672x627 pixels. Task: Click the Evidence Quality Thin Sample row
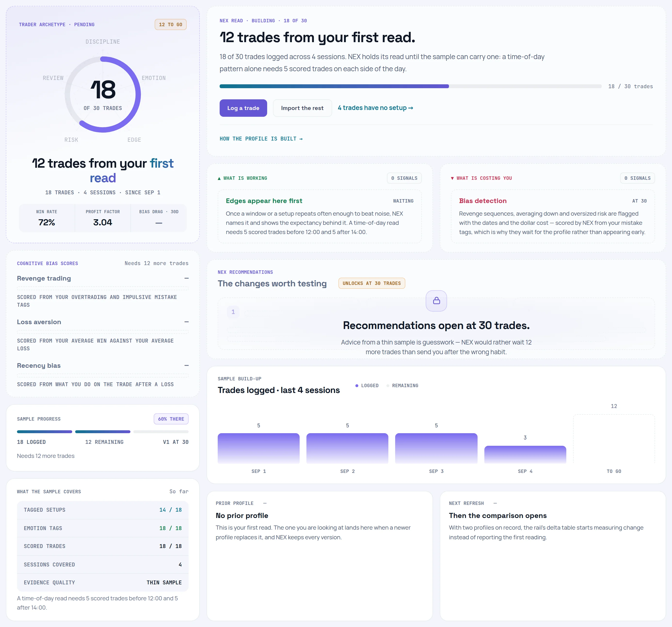pyautogui.click(x=103, y=582)
